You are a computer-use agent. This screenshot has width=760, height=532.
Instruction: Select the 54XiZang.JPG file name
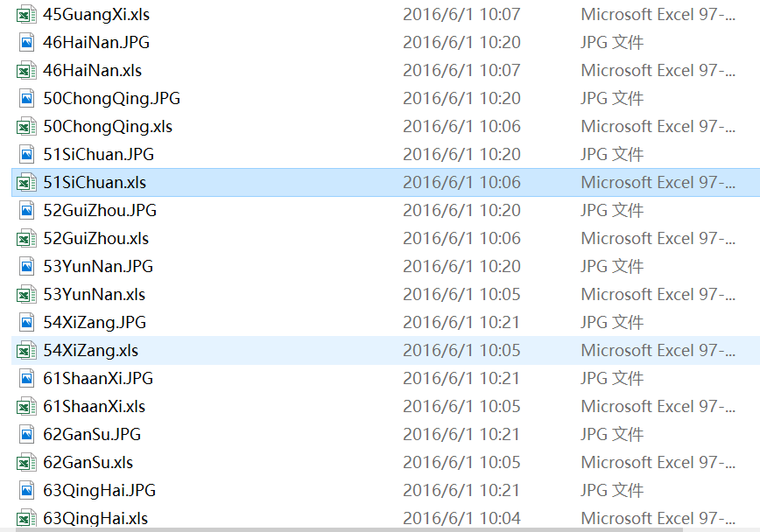coord(95,323)
